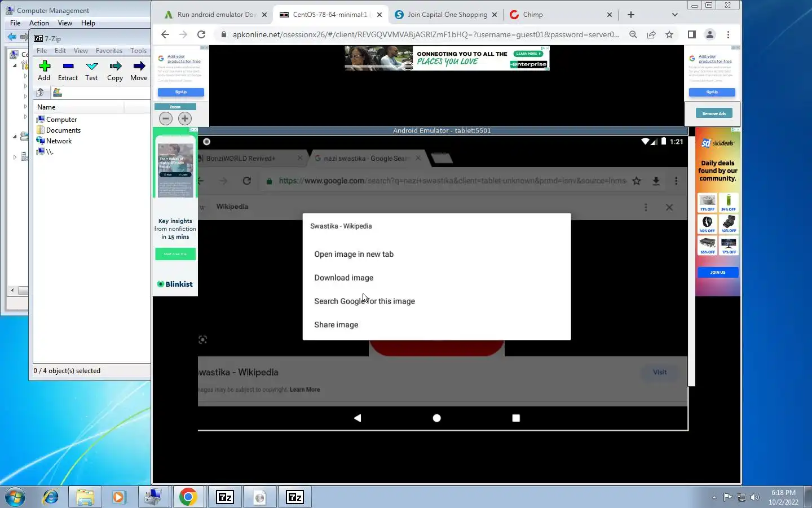Viewport: 812px width, 508px height.
Task: Select Network in 7-Zip file list
Action: point(59,141)
